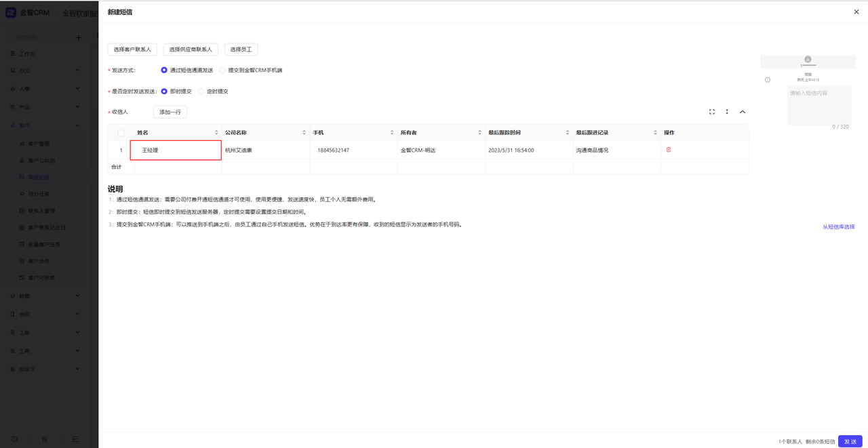Screen dimensions: 868x448
Task: Adjust row height with the vertical arrows icon
Action: (727, 112)
